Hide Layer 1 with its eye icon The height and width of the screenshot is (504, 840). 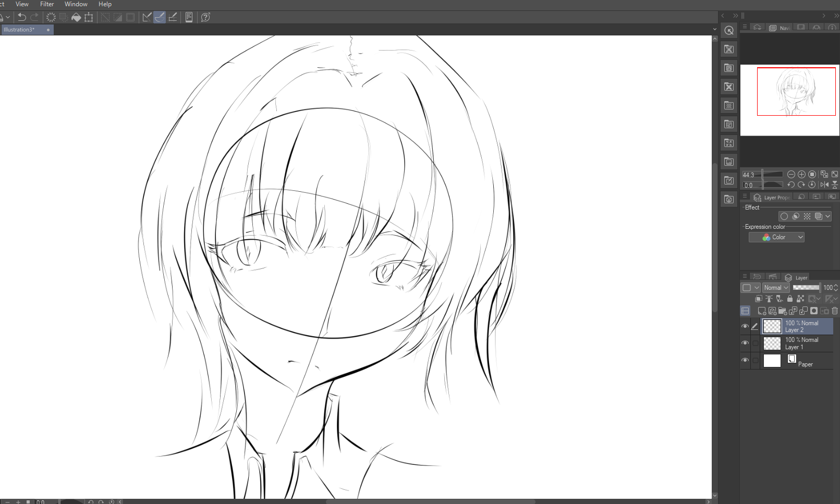(745, 343)
